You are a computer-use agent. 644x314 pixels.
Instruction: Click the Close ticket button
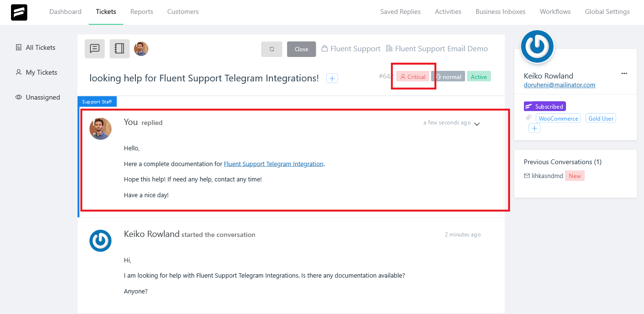[301, 48]
